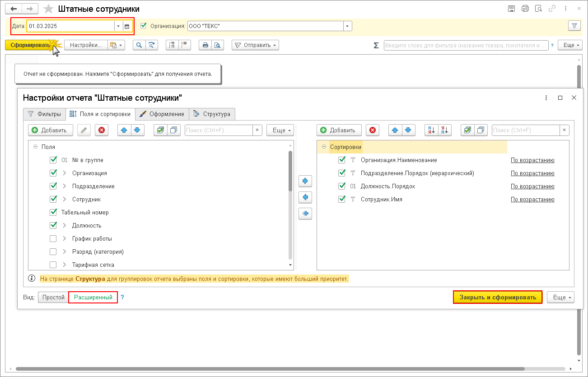Delete selected field with red cross icon

coord(102,130)
